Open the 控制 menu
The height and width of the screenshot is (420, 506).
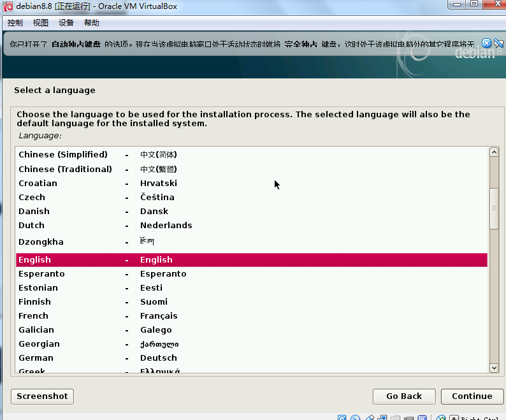coord(15,23)
